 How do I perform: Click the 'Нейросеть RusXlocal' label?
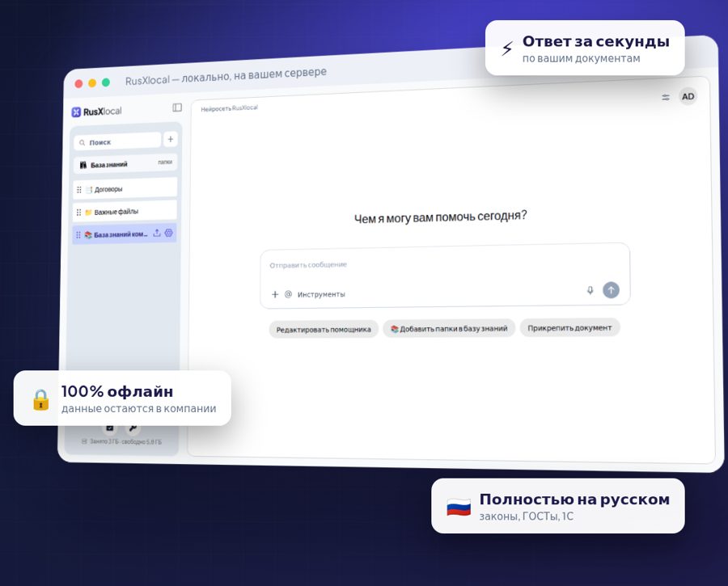(x=230, y=108)
